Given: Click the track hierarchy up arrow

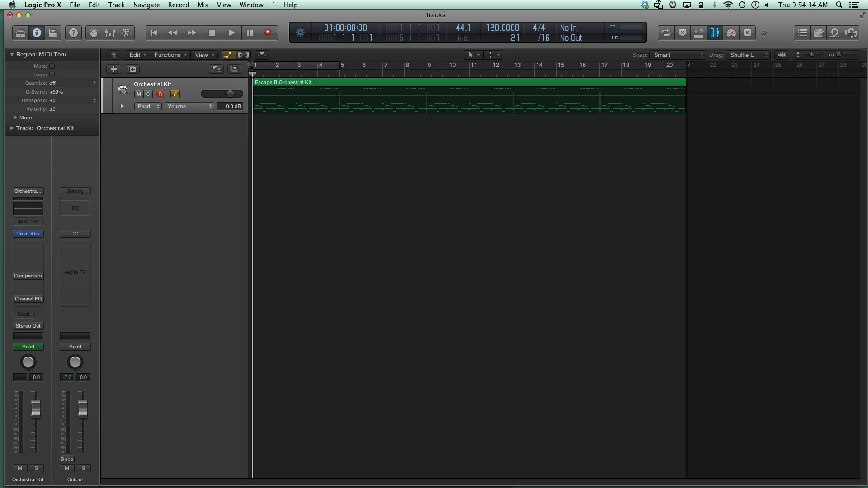Looking at the screenshot, I should pos(113,55).
